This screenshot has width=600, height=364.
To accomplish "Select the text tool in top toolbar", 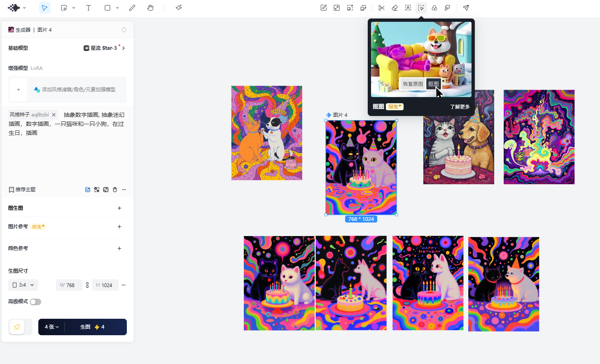I will click(x=88, y=8).
